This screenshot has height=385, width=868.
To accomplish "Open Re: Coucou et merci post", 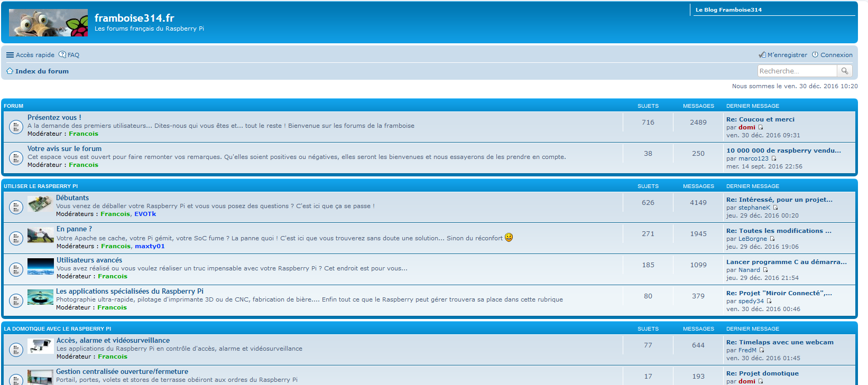I will 760,119.
